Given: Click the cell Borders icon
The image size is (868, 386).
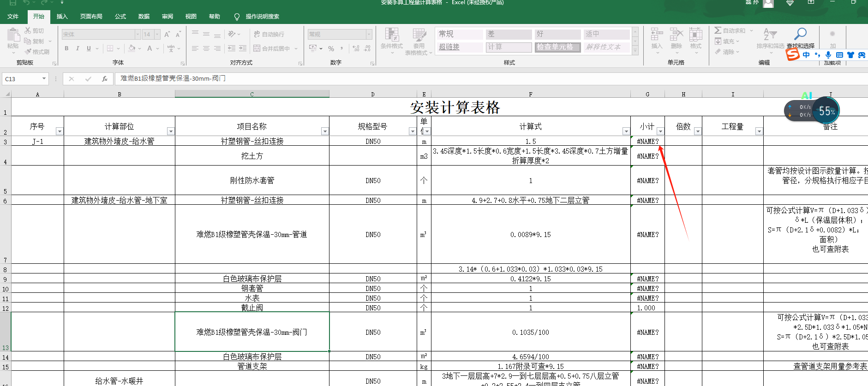Looking at the screenshot, I should 110,48.
